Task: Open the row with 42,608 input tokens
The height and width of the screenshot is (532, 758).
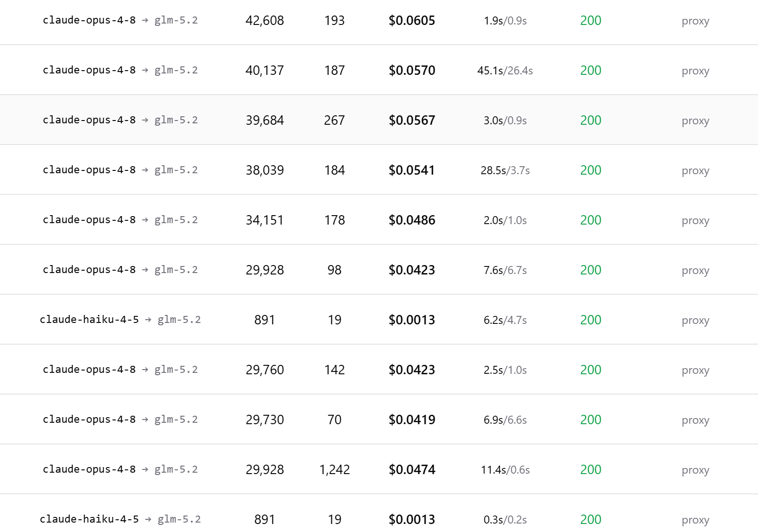Action: [379, 21]
